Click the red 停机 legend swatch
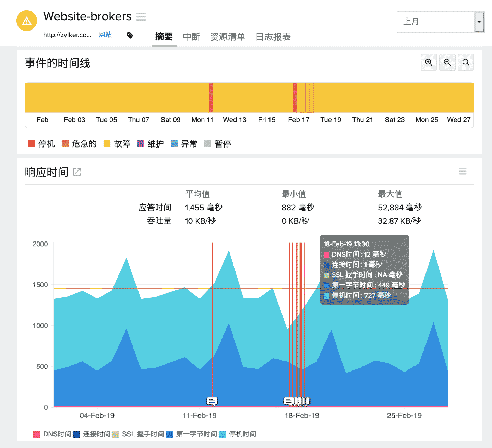This screenshot has height=448, width=492. click(x=32, y=143)
